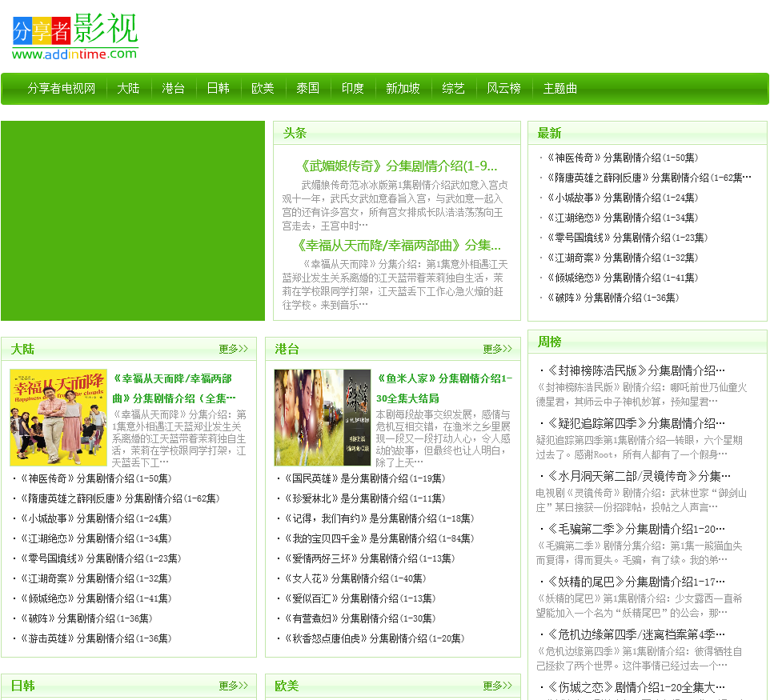
Task: Open 《珍爱林北》是分集剧情介绍 link
Action: point(365,498)
